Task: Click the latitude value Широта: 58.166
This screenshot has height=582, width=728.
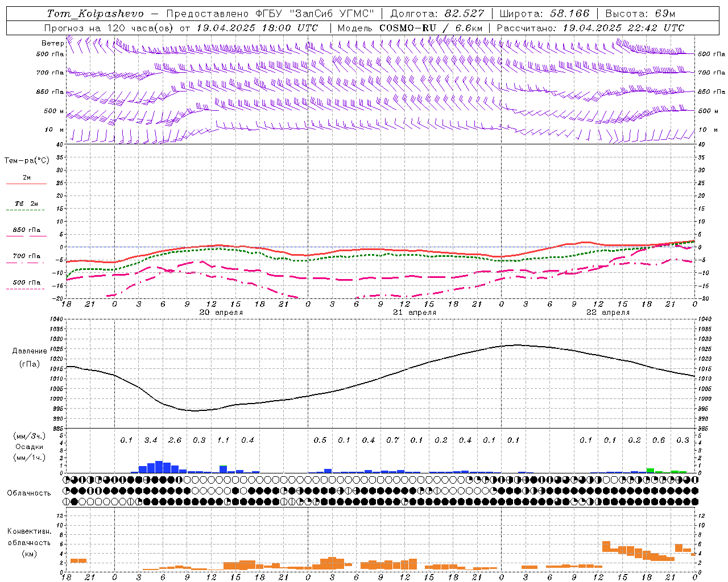Action: [544, 14]
